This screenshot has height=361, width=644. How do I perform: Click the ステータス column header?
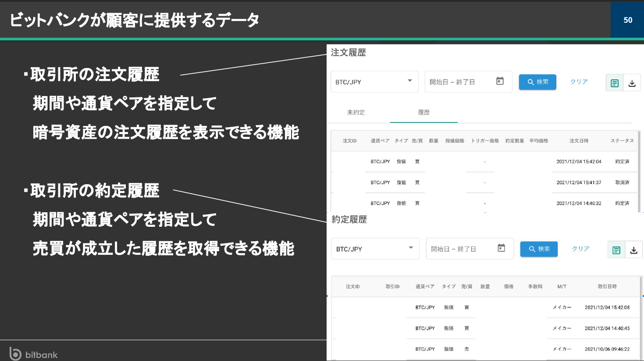coord(622,141)
